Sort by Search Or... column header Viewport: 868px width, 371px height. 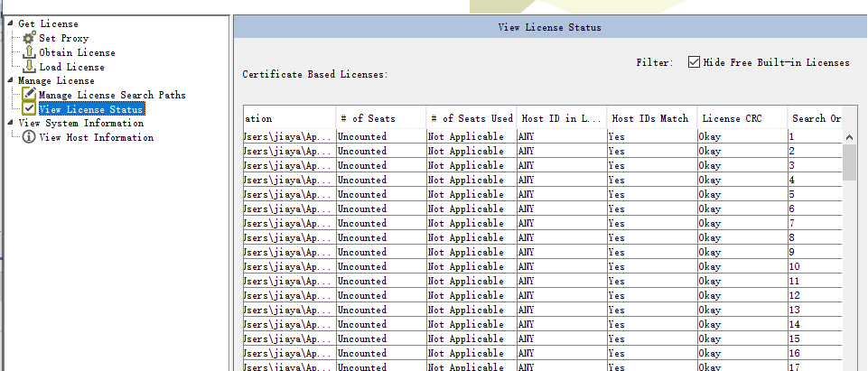tap(815, 118)
